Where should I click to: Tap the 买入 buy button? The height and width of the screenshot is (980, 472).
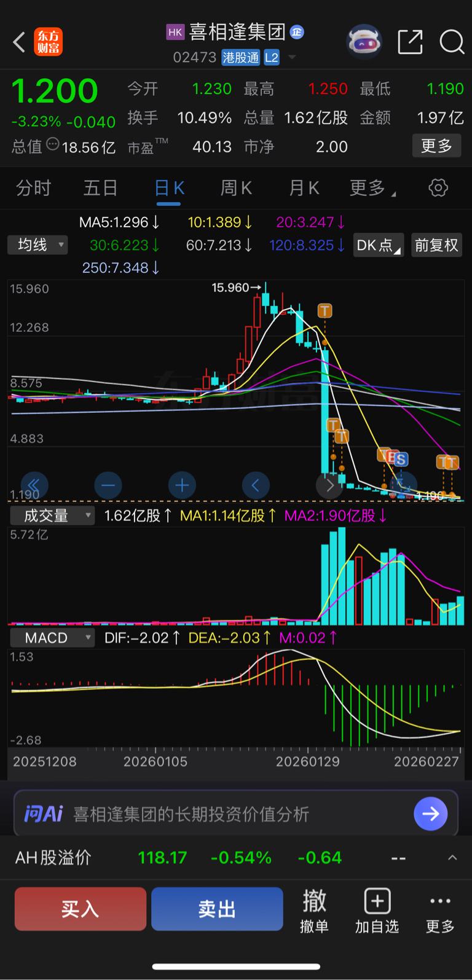coord(81,909)
